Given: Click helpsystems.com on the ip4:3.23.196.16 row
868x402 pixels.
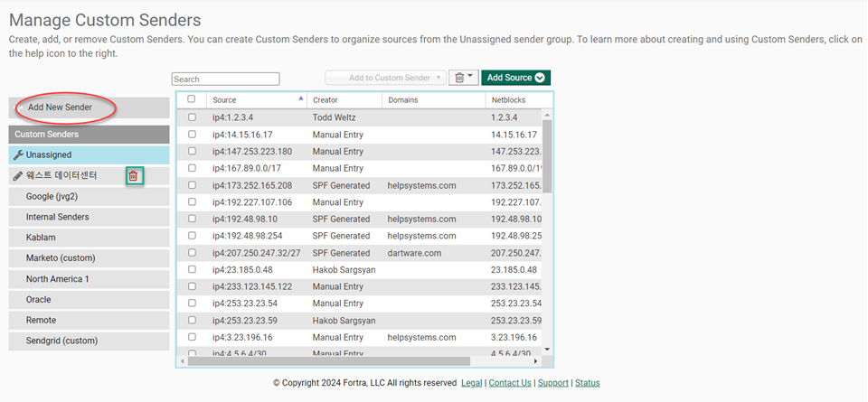Looking at the screenshot, I should click(422, 337).
